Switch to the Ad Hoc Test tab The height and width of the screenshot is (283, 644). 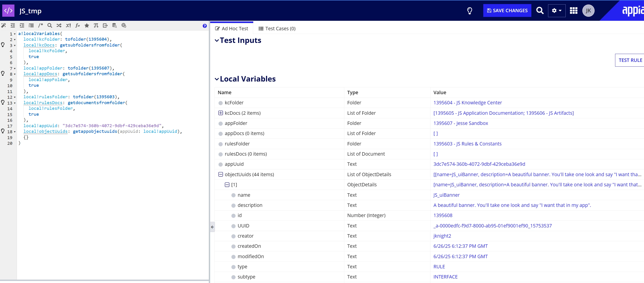coord(232,28)
